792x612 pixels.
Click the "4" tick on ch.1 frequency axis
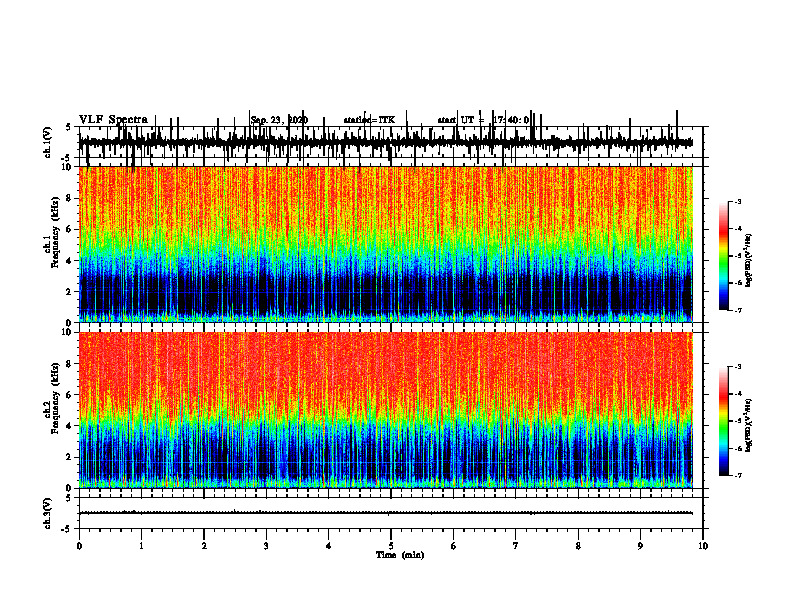point(70,261)
